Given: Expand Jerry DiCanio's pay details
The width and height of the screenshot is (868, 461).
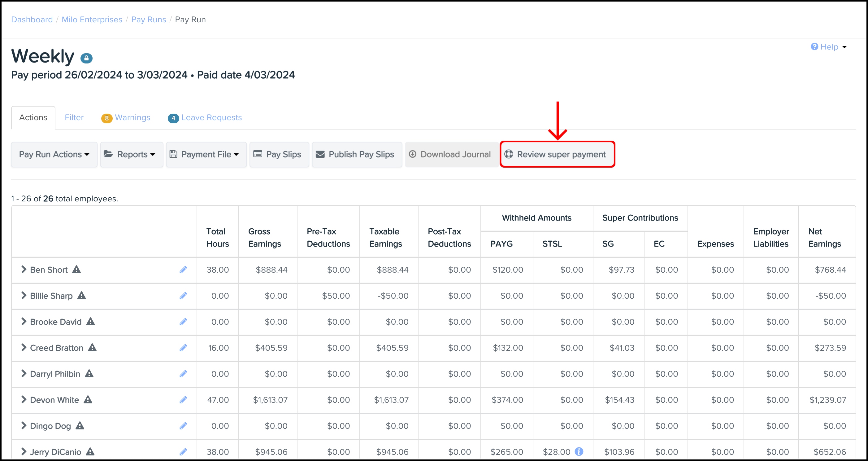Looking at the screenshot, I should 24,452.
